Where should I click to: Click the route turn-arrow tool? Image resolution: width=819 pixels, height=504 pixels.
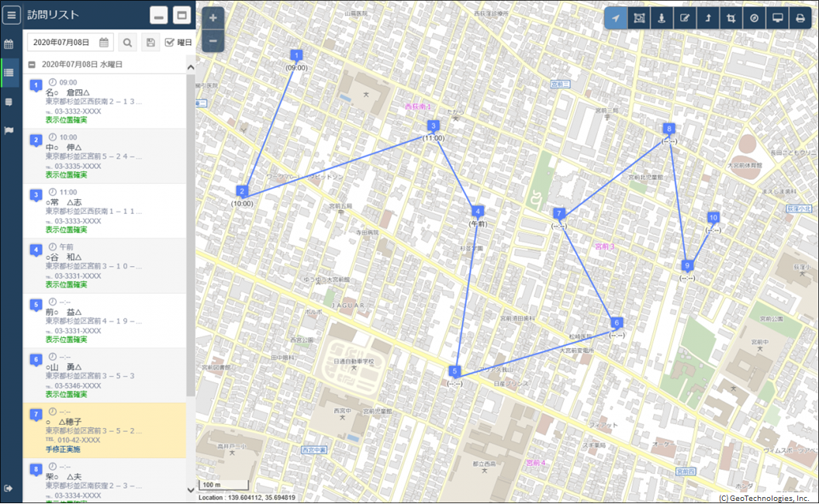coord(708,18)
